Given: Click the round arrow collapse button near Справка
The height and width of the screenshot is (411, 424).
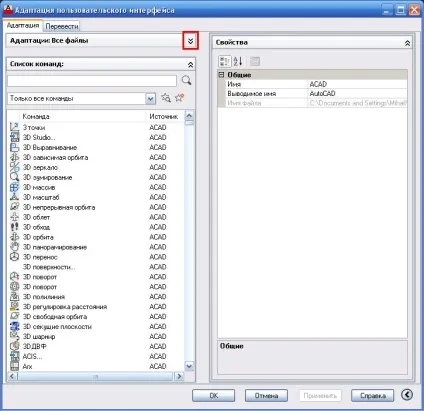Looking at the screenshot, I should click(407, 395).
